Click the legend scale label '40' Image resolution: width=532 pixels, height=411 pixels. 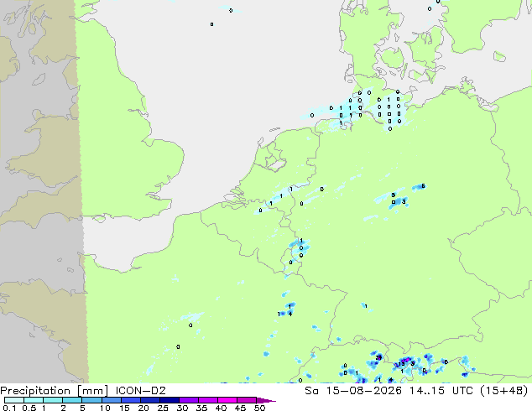(x=221, y=408)
